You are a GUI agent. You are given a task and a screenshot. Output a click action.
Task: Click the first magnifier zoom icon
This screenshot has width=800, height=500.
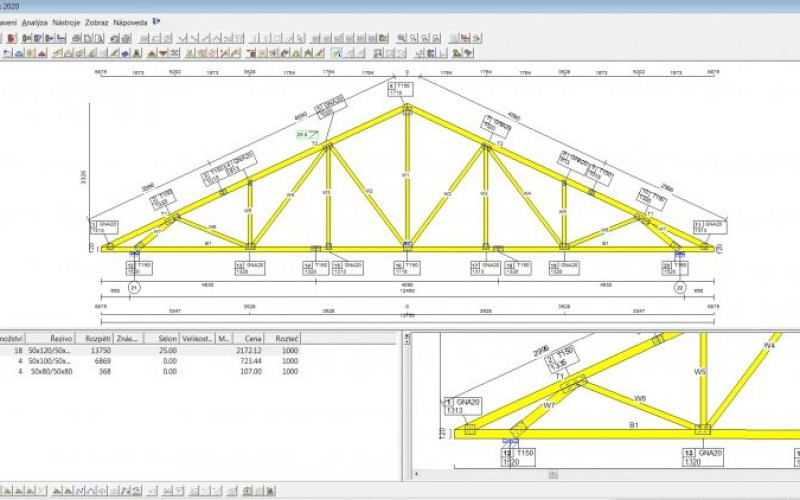click(402, 38)
